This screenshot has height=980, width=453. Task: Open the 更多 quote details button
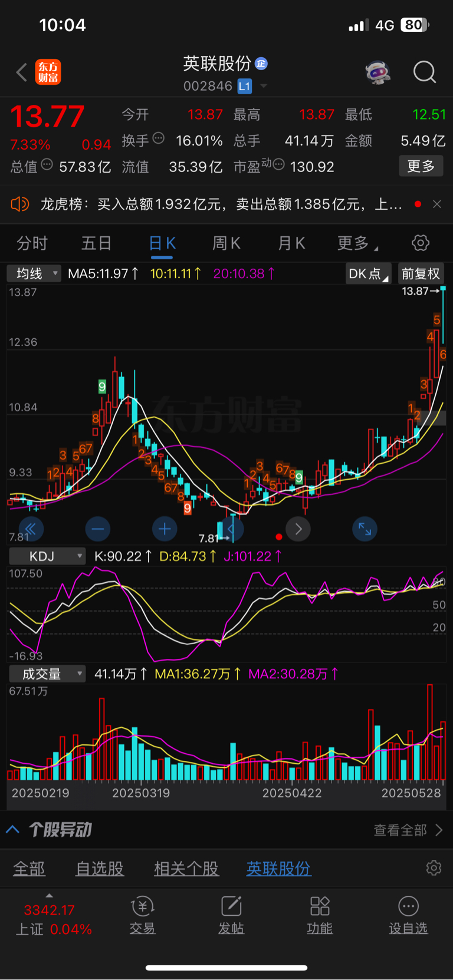(421, 166)
